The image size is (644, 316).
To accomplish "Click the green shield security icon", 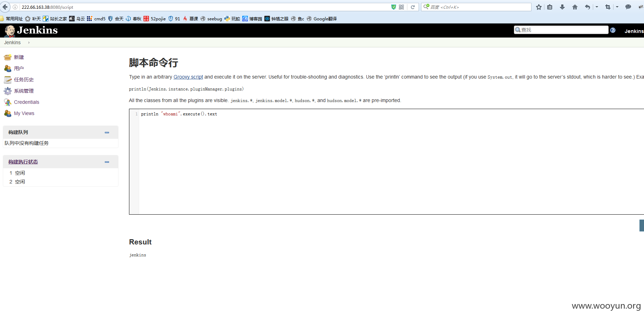I will 394,7.
